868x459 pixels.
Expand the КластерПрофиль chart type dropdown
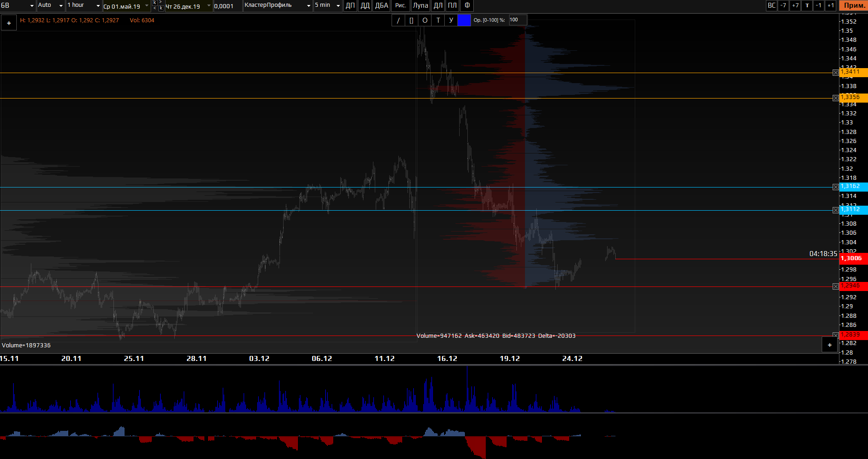click(x=277, y=5)
